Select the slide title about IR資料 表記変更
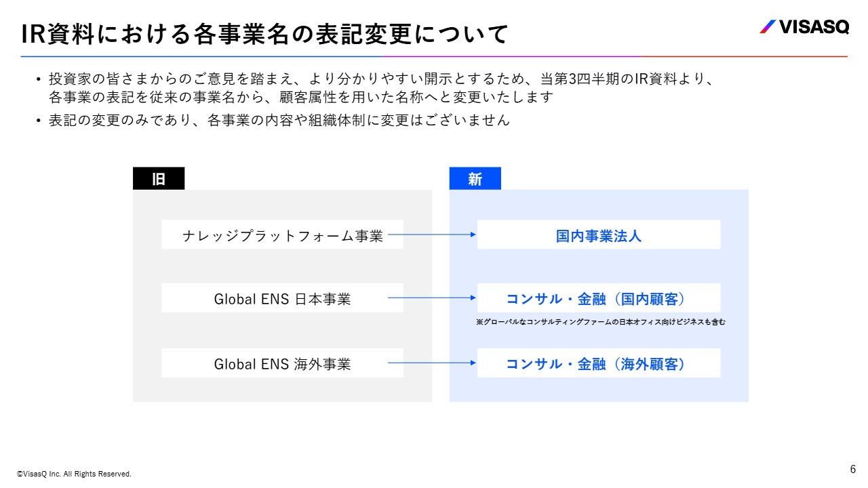 [265, 33]
